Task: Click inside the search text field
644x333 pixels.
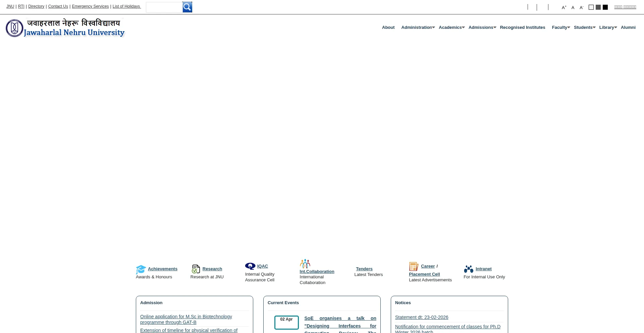Action: point(164,7)
